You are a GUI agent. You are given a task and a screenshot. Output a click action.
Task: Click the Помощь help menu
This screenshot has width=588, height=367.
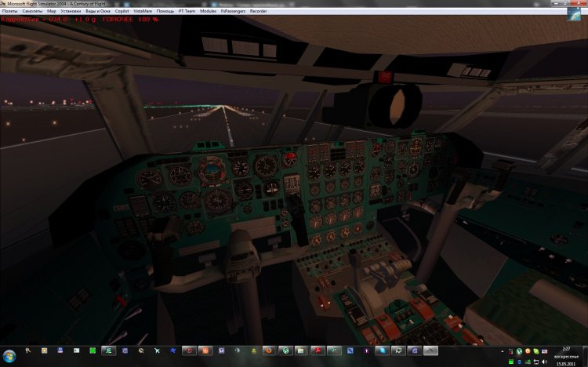coord(165,13)
